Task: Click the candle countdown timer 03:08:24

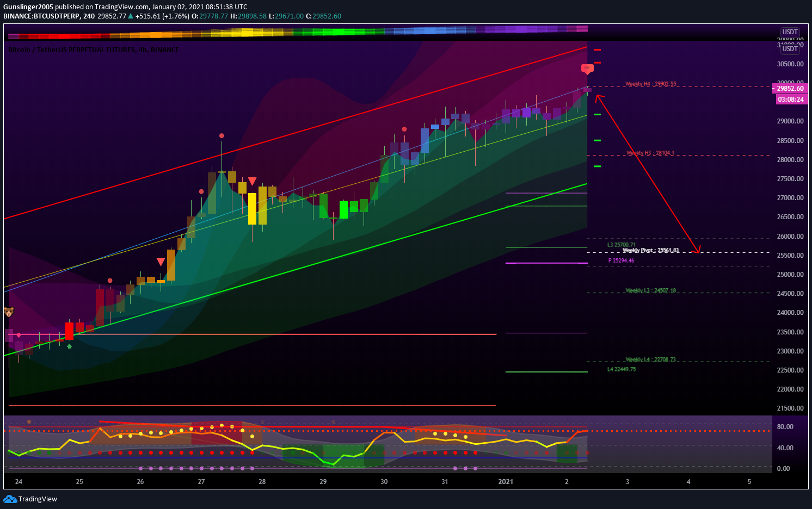Action: pyautogui.click(x=791, y=100)
